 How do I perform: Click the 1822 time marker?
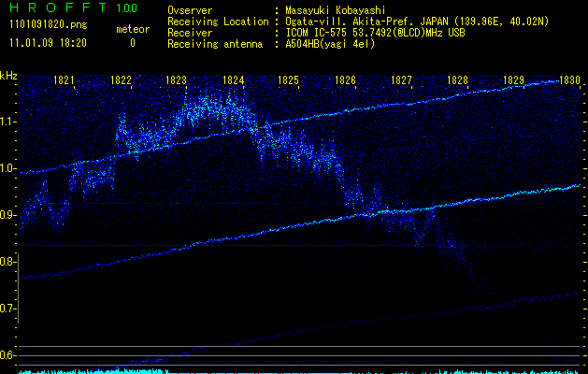tap(122, 80)
